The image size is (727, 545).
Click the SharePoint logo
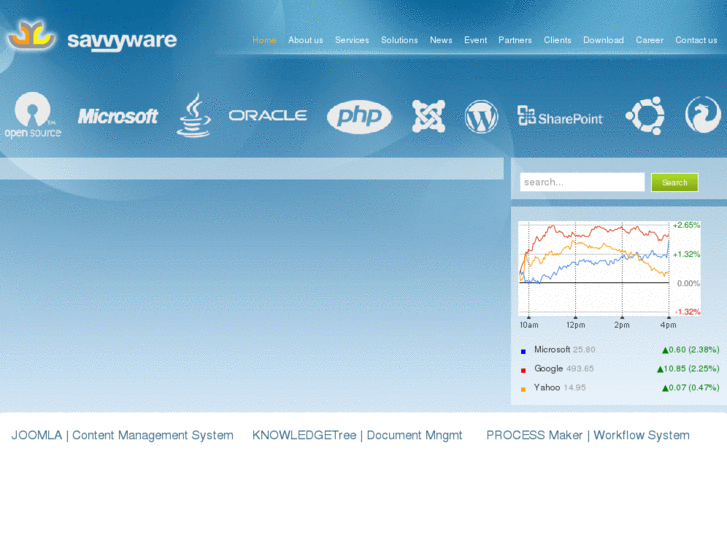coord(560,116)
